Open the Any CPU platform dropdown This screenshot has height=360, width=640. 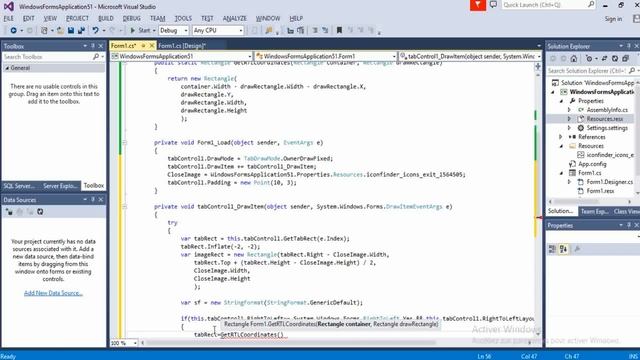tap(218, 31)
